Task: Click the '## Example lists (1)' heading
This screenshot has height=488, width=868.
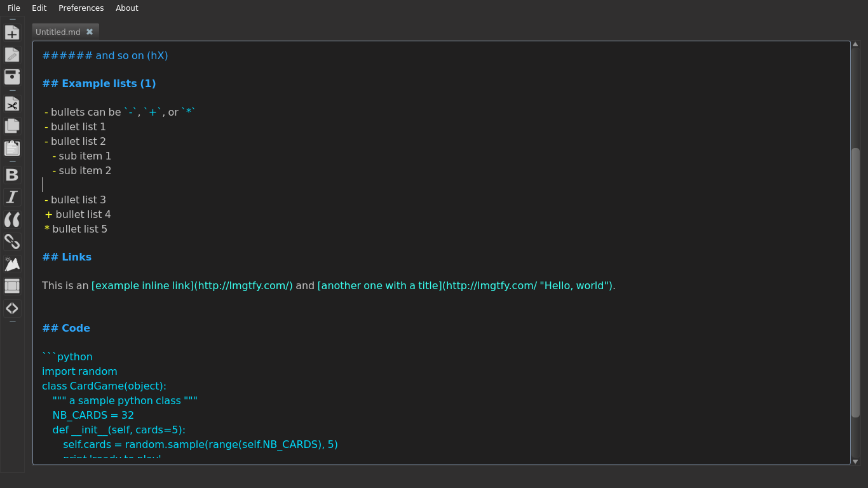Action: click(x=99, y=83)
